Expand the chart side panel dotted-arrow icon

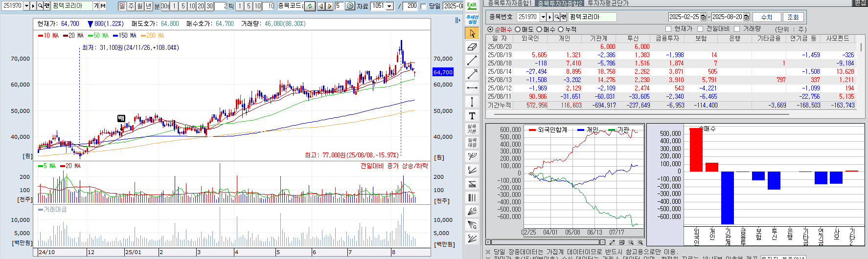(x=457, y=21)
